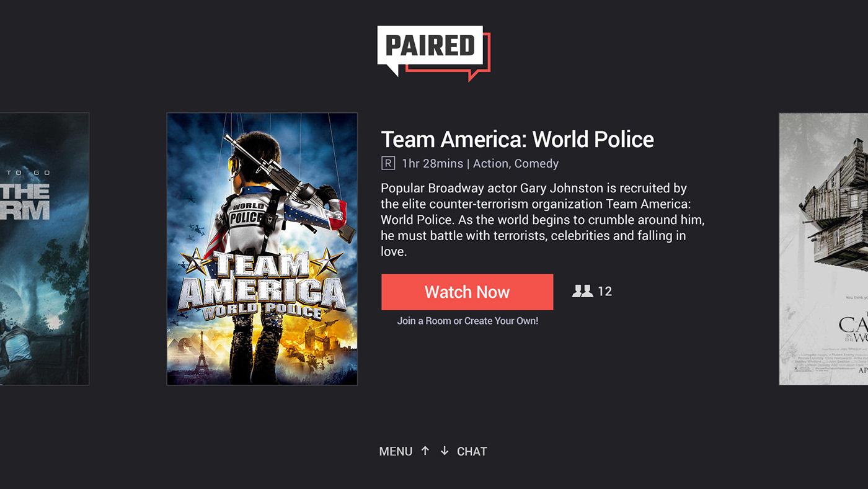This screenshot has height=489, width=868.
Task: Open the MENU option at bottom
Action: click(x=396, y=452)
